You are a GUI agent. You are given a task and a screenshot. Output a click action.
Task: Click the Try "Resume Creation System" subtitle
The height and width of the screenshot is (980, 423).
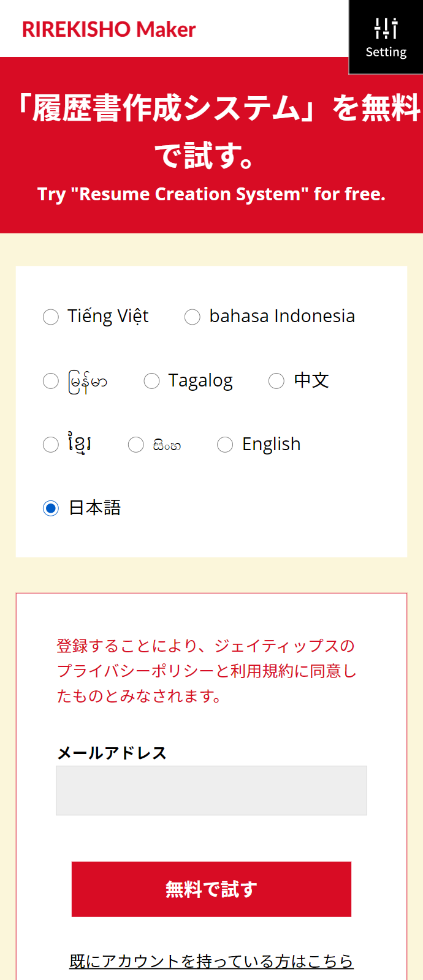pyautogui.click(x=211, y=194)
